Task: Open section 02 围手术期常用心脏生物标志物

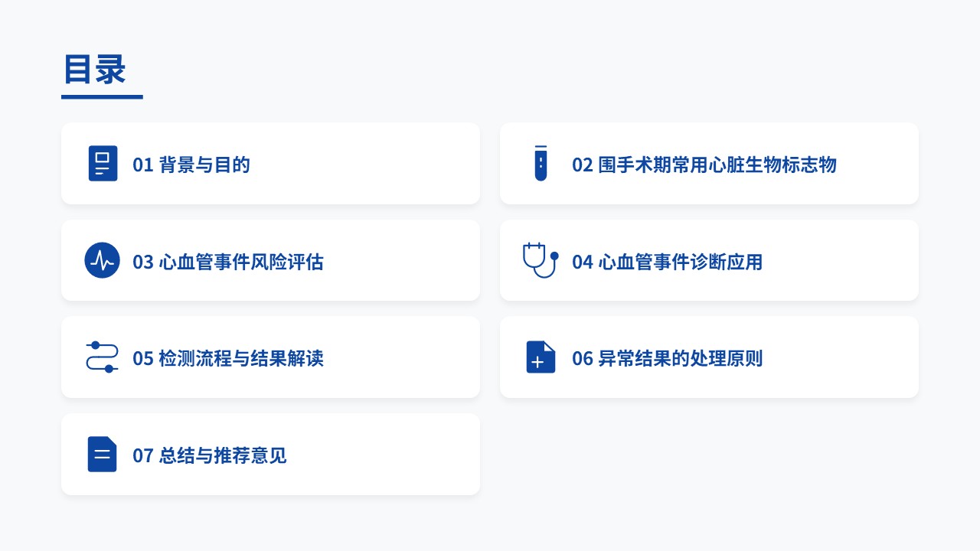Action: [704, 165]
